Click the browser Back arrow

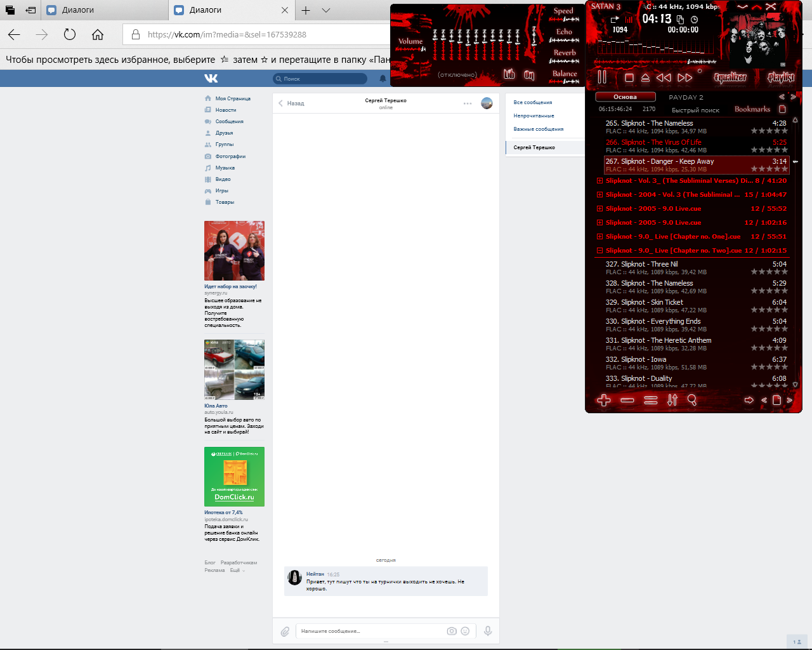pos(14,35)
